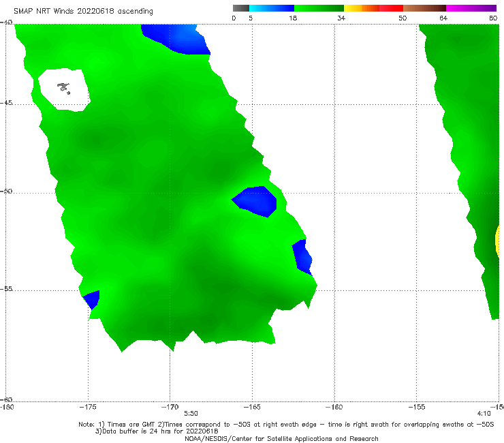Image resolution: width=504 pixels, height=443 pixels.
Task: Click the swath time label '4:10'
Action: pyautogui.click(x=484, y=414)
